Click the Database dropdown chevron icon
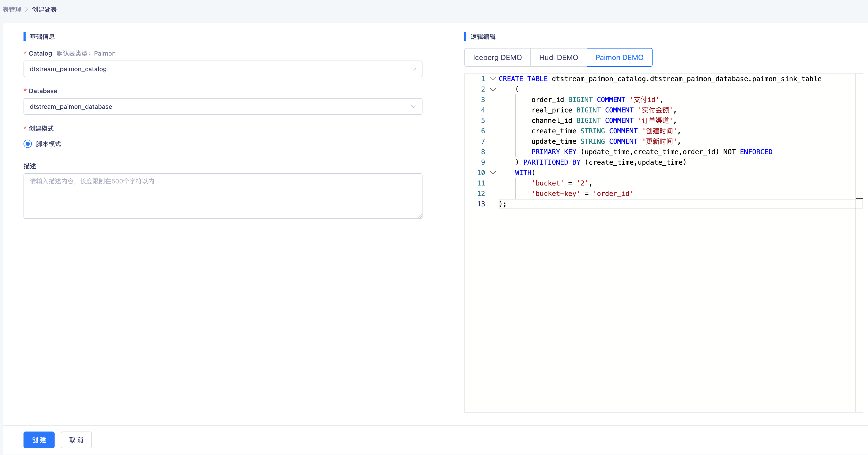The width and height of the screenshot is (868, 455). point(413,107)
